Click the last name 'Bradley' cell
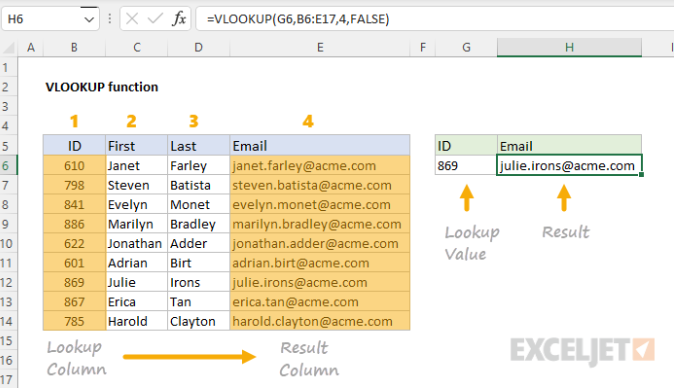Screen dimensions: 674x388 pos(199,224)
